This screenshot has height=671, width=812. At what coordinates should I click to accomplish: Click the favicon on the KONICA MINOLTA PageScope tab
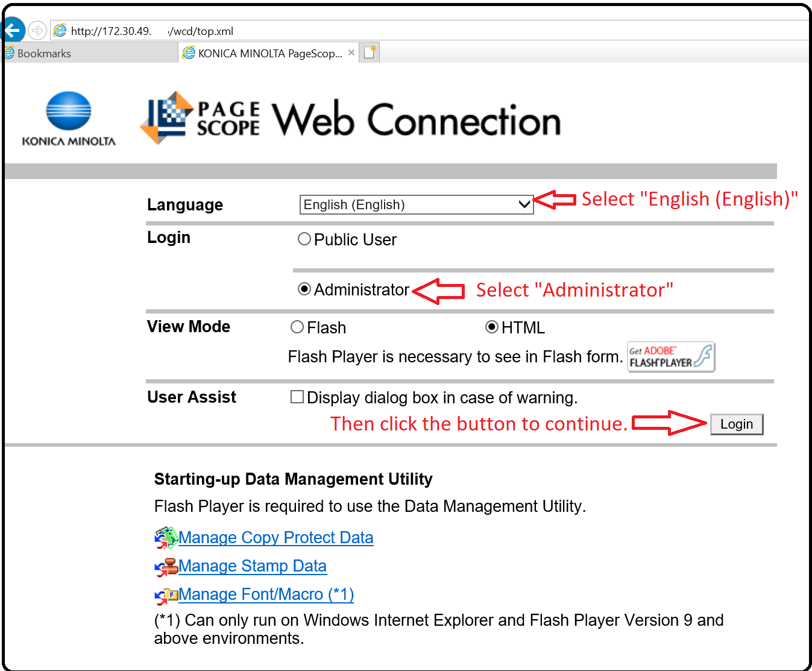pyautogui.click(x=189, y=53)
